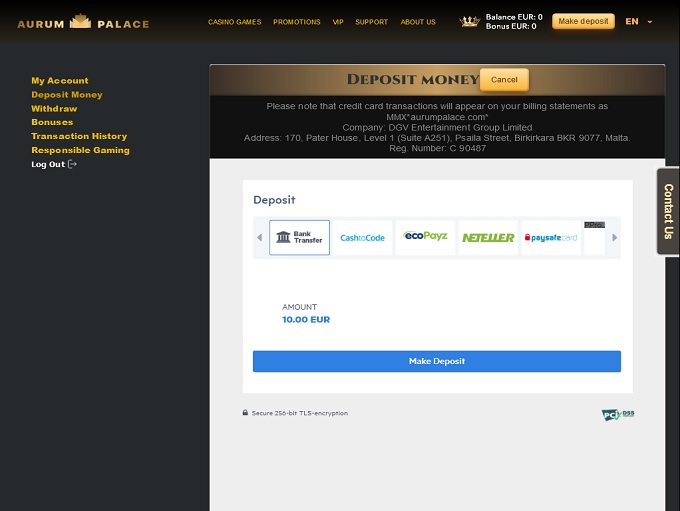This screenshot has height=511, width=680.
Task: Open the Contact Us side tab
Action: (x=668, y=211)
